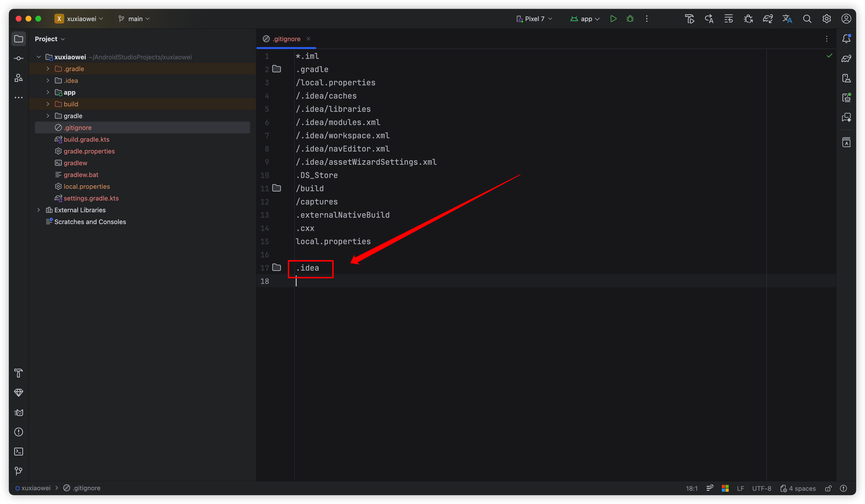Expand the External Libraries node
This screenshot has height=504, width=865.
39,210
